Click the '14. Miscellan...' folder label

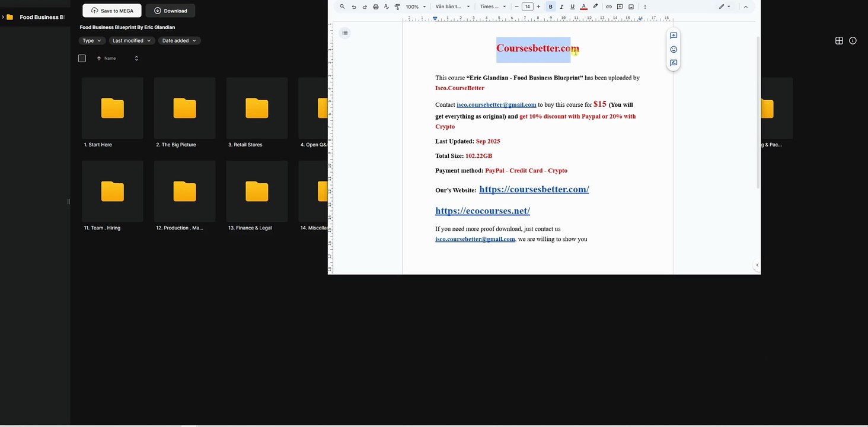314,228
